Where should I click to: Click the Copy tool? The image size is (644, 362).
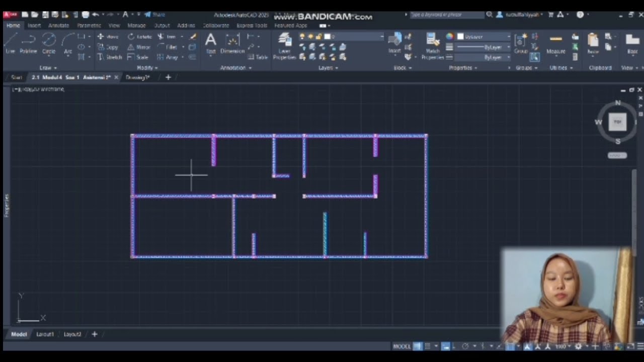[108, 47]
